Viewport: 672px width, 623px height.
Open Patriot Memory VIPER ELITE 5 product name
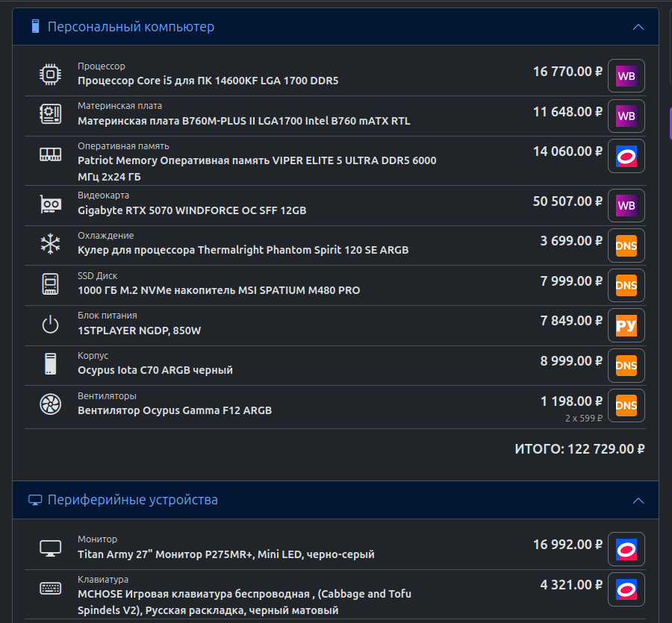[257, 169]
